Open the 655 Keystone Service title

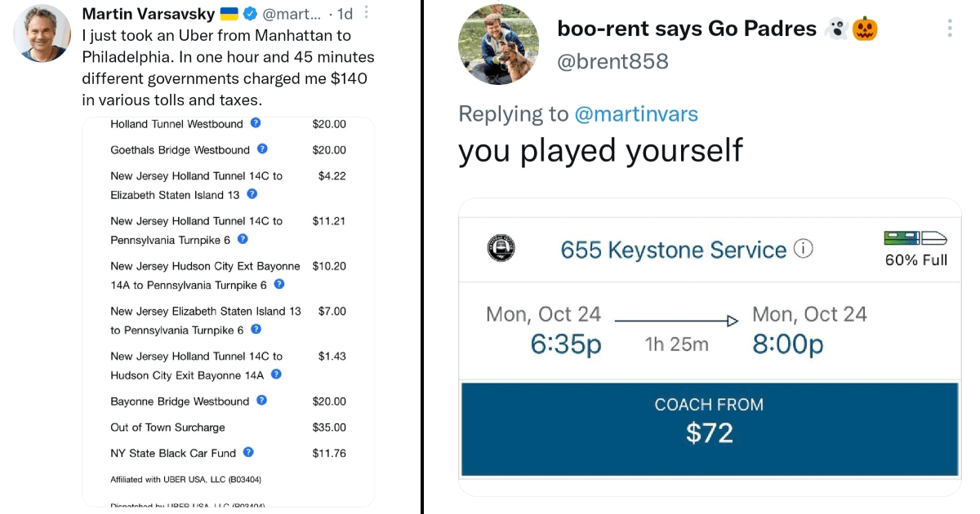coord(674,250)
